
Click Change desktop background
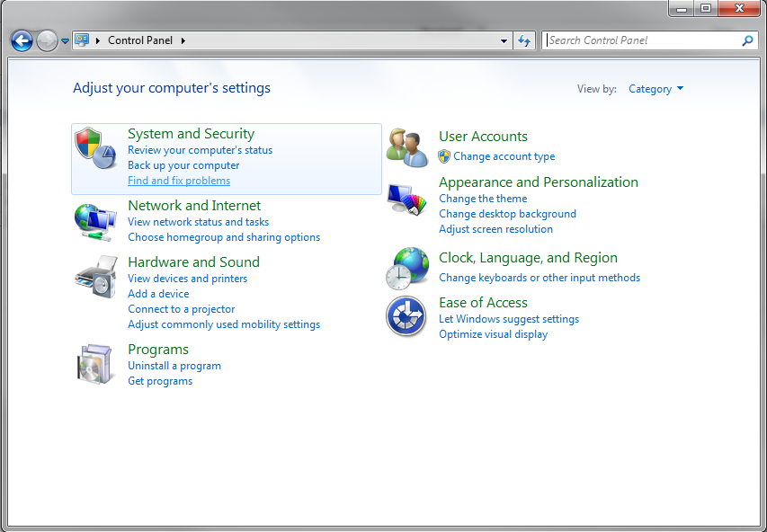[507, 214]
